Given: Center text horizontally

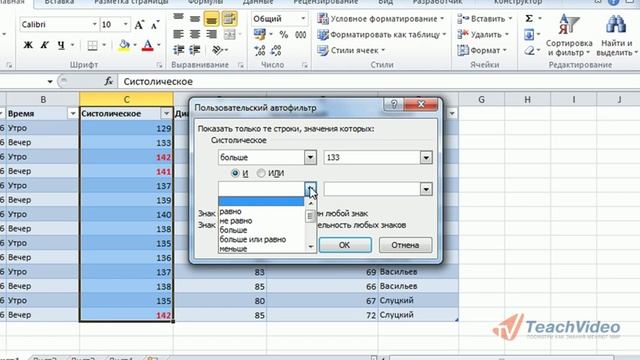Looking at the screenshot, I should 195,34.
